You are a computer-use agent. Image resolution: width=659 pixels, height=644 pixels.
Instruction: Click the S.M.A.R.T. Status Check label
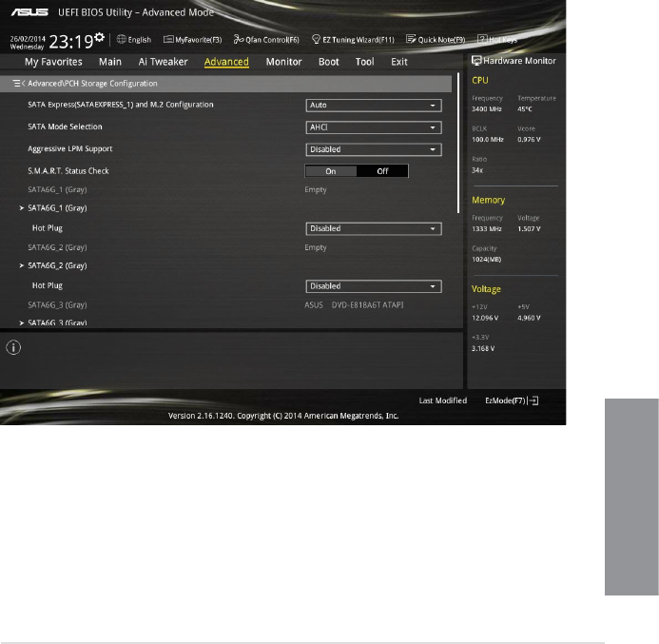coord(68,171)
